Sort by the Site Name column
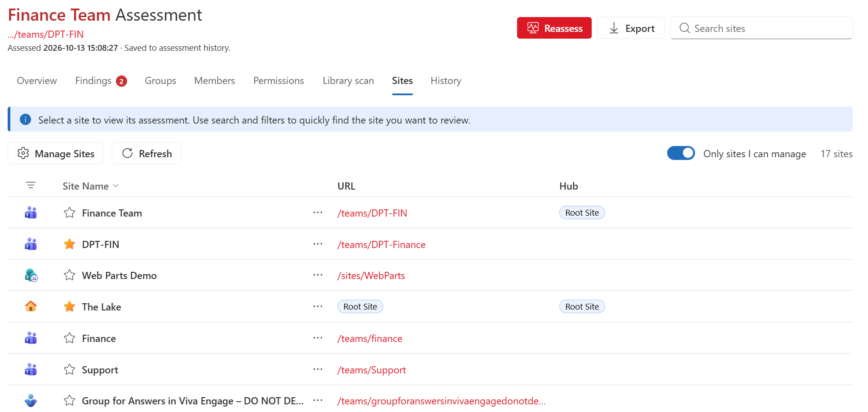This screenshot has width=868, height=412. (x=90, y=186)
